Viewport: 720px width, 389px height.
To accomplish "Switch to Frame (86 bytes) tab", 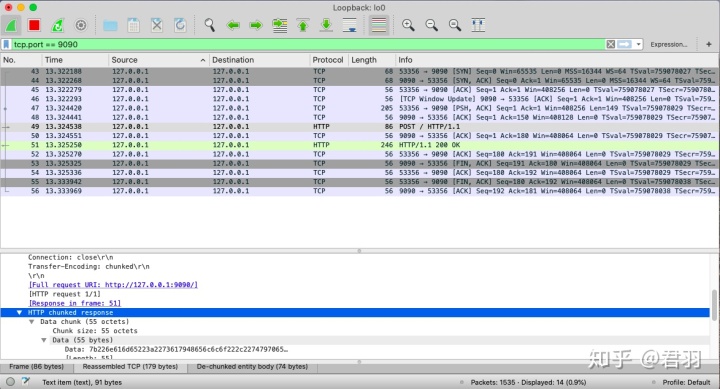I will [36, 366].
